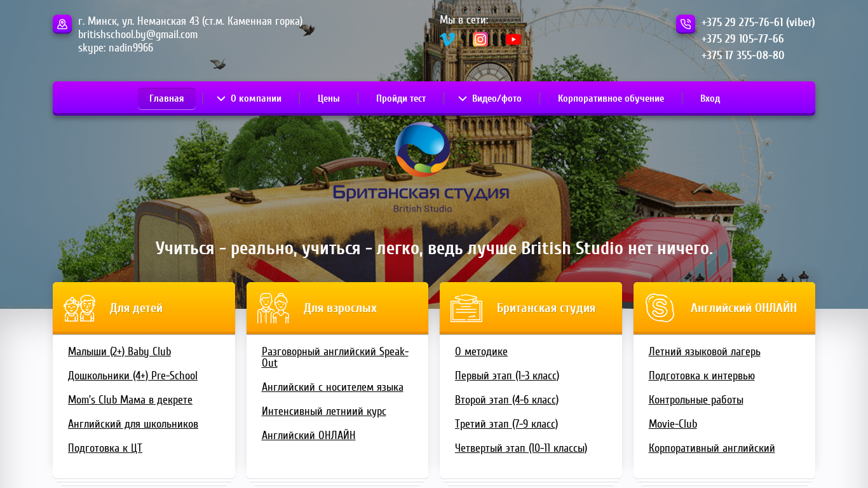Click phone number +375 29 105-77-66
Screen dimensions: 868x488
pos(742,39)
